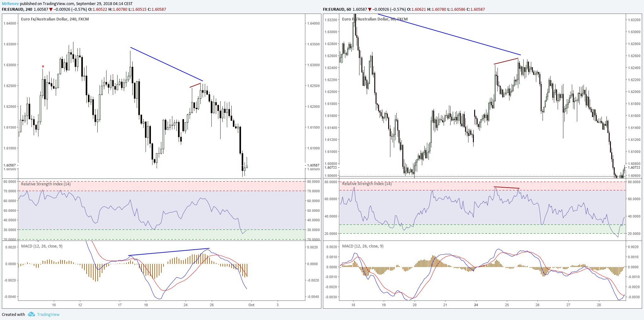Click the date 28 on right chart timeline
Viewport: 644px width, 320px height.
(599, 305)
